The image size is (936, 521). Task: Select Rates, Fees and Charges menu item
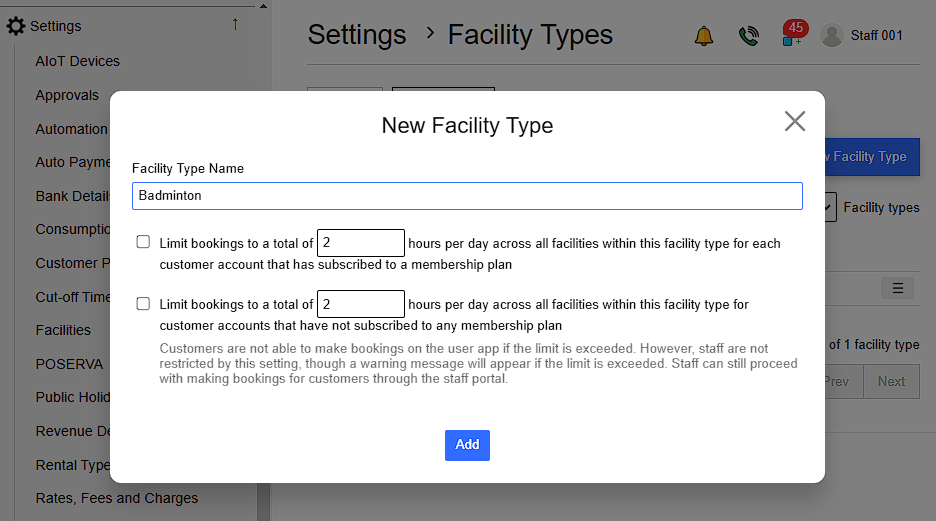click(116, 498)
